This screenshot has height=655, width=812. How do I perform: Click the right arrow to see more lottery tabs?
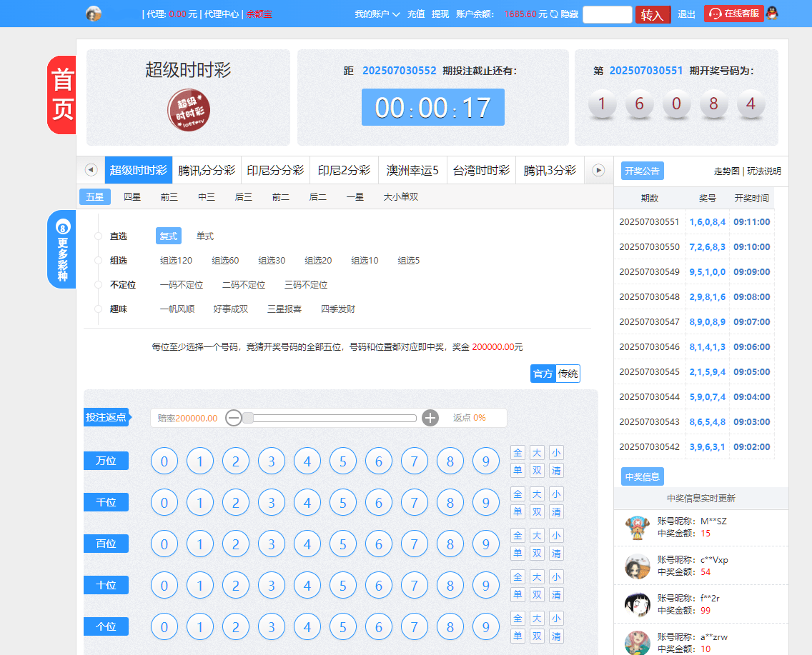(x=598, y=170)
